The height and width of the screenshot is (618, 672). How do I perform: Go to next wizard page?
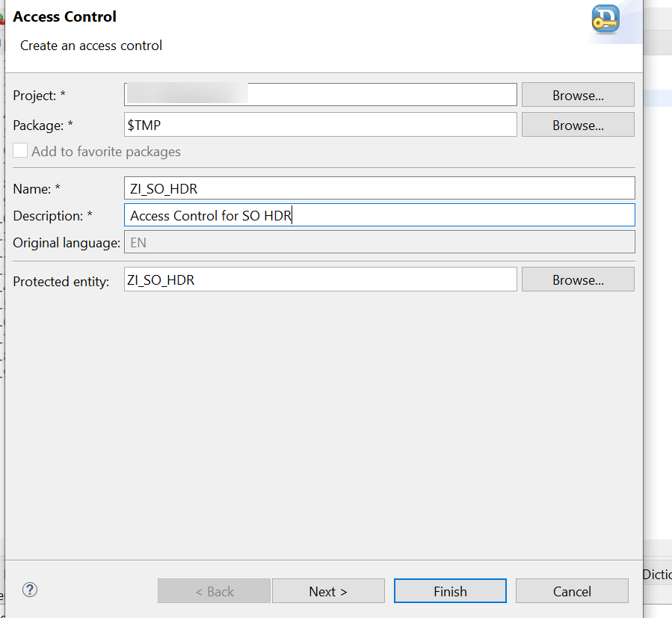328,591
